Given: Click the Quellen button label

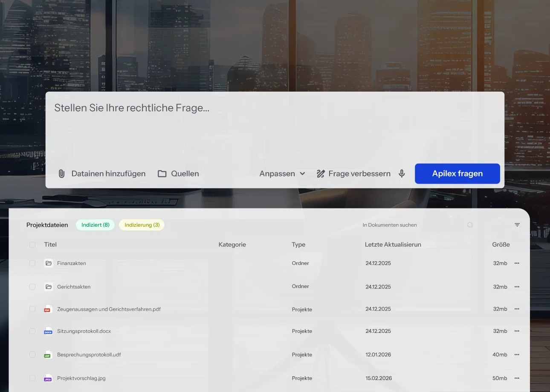Looking at the screenshot, I should pyautogui.click(x=185, y=174).
